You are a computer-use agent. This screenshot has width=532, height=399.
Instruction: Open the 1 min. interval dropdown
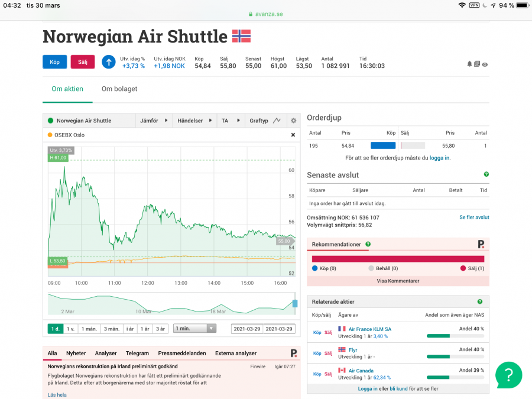pos(194,329)
